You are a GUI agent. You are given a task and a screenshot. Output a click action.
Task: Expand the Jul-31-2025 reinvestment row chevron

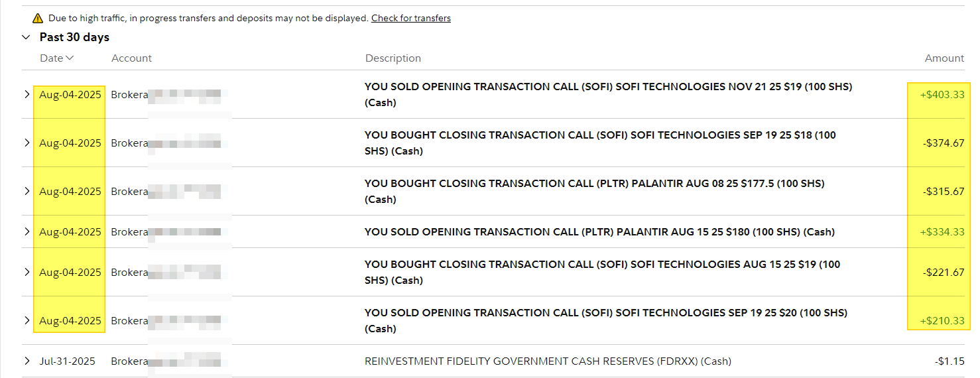pyautogui.click(x=27, y=361)
